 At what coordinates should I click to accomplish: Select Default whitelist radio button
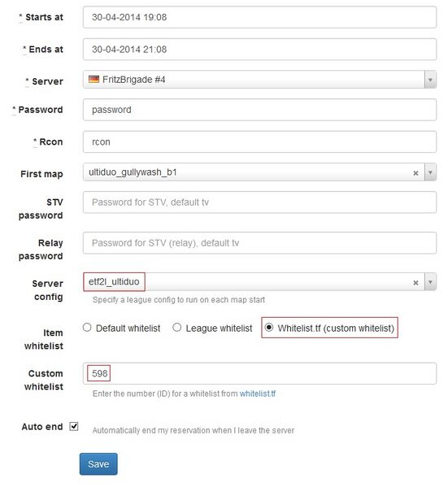[87, 328]
